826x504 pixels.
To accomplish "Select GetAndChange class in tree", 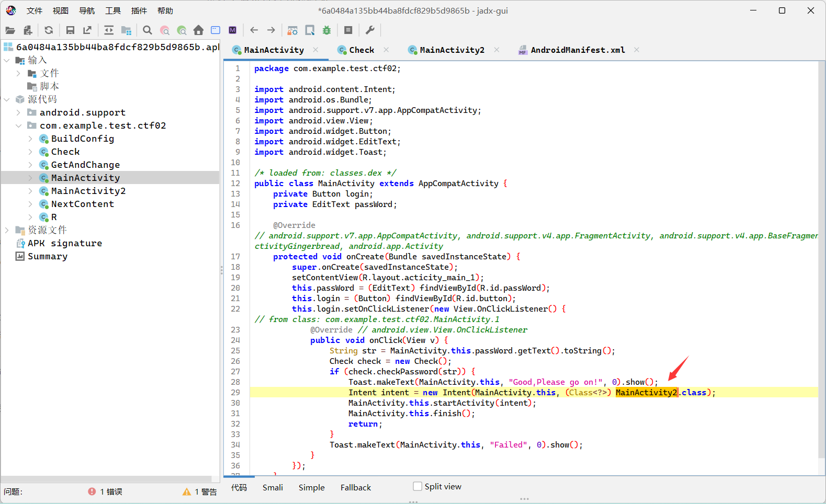I will tap(85, 165).
